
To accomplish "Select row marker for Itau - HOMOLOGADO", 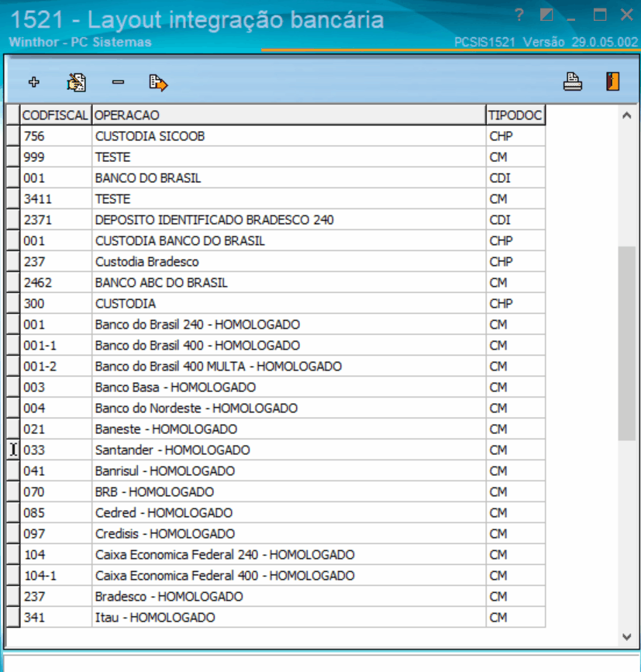I will (x=13, y=617).
